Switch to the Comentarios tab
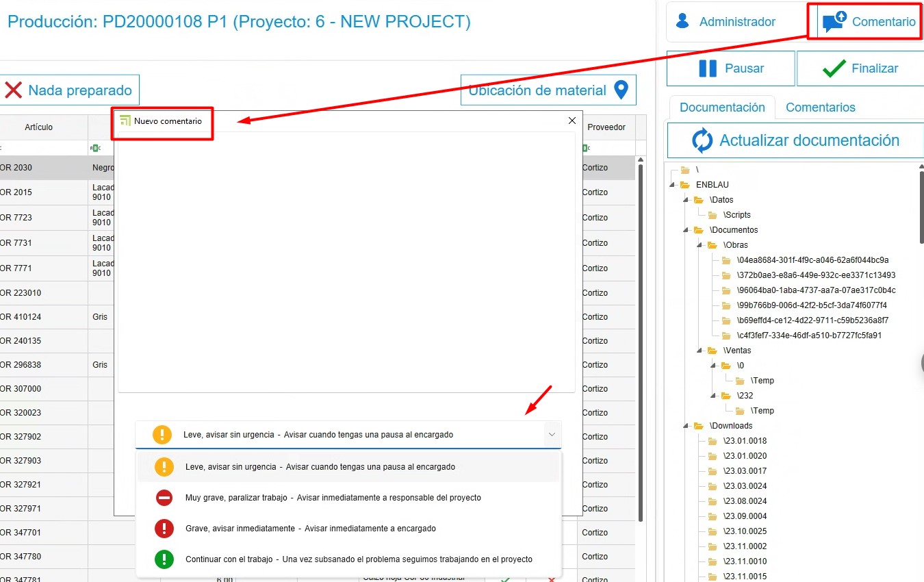This screenshot has width=924, height=582. tap(821, 107)
